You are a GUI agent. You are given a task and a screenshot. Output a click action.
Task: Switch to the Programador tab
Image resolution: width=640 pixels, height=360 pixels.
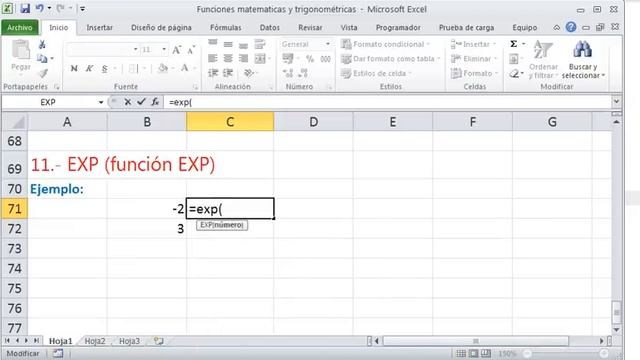[x=398, y=27]
